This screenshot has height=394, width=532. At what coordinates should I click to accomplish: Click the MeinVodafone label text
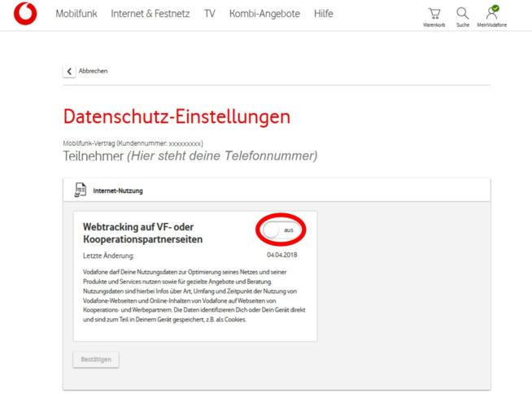click(x=492, y=24)
